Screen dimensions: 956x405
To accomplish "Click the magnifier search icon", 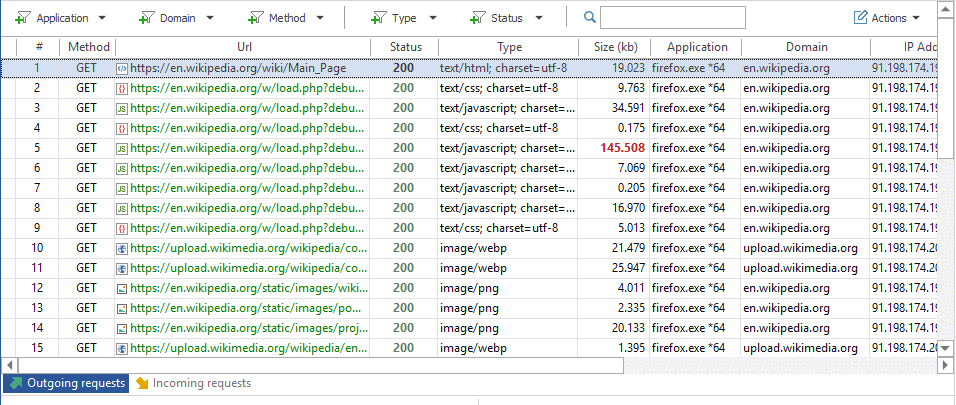I will pyautogui.click(x=590, y=18).
